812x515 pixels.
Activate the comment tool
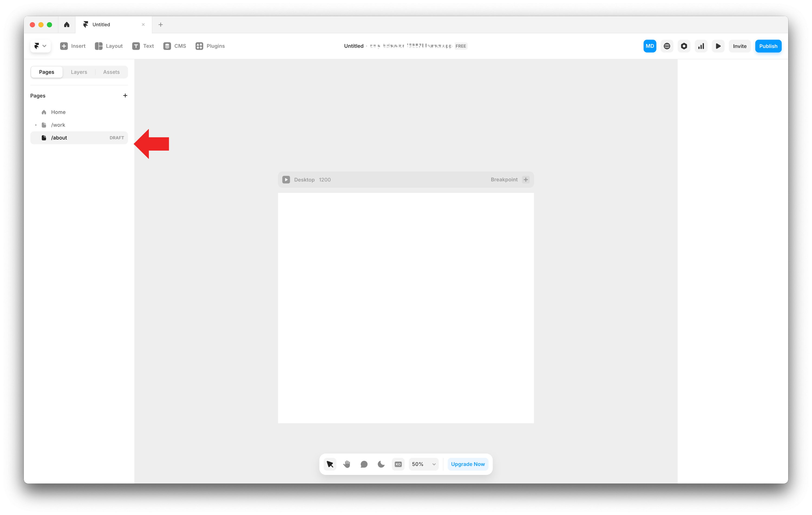(x=364, y=464)
